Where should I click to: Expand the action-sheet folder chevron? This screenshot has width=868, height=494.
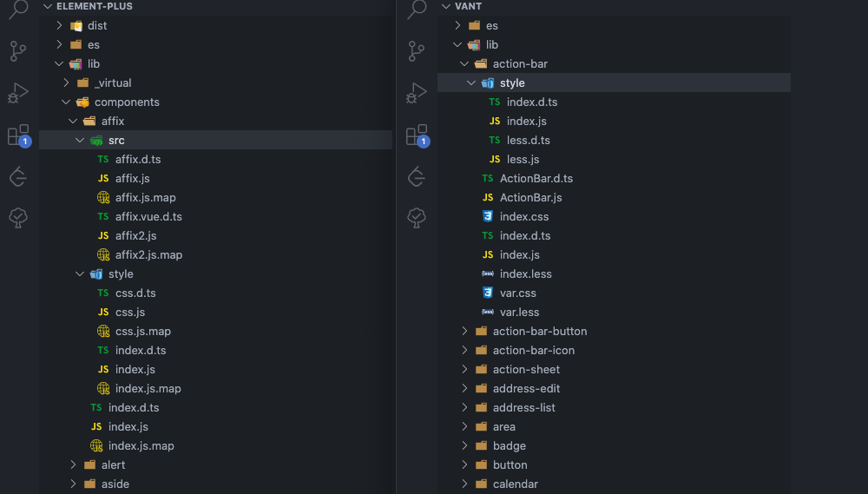pyautogui.click(x=464, y=369)
